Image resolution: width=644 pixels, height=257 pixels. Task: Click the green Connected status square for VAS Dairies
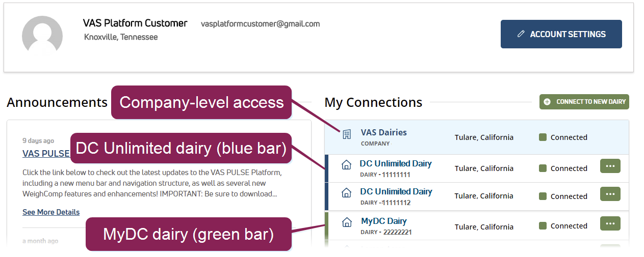click(543, 137)
